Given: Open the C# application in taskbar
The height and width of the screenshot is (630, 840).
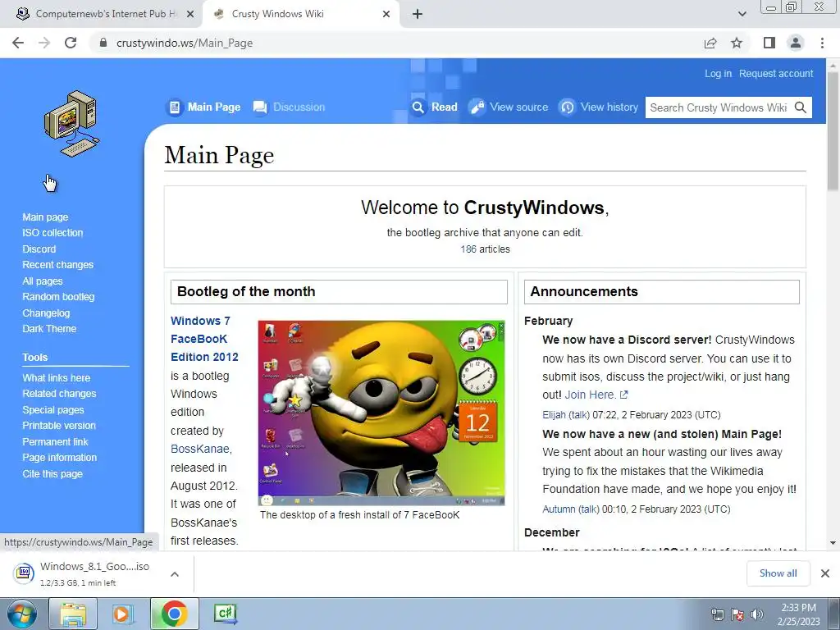Looking at the screenshot, I should click(x=225, y=614).
